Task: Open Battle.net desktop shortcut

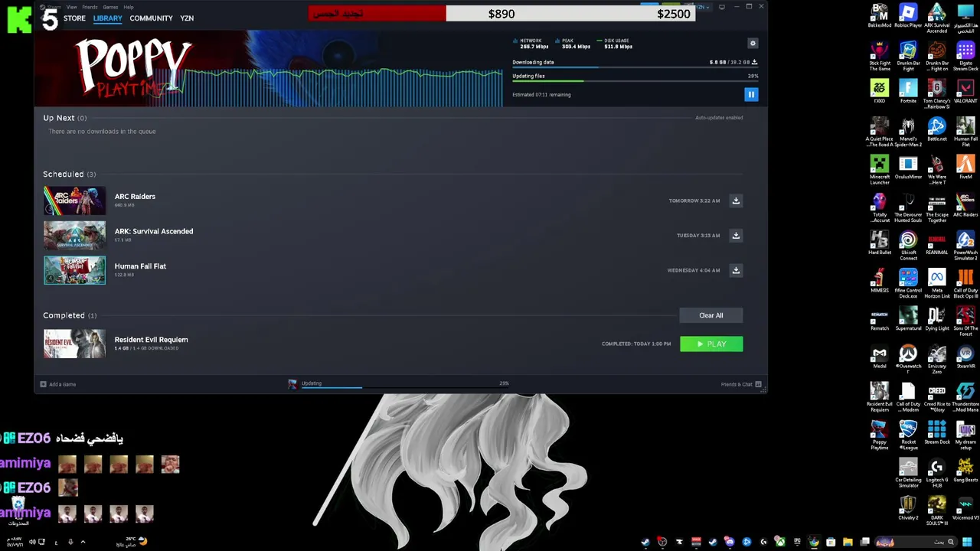Action: tap(936, 129)
